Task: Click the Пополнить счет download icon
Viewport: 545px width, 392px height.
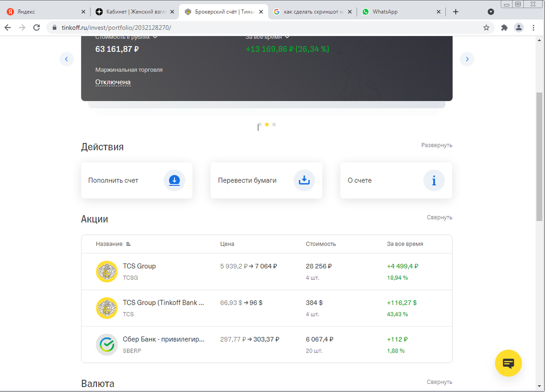Action: pyautogui.click(x=174, y=180)
